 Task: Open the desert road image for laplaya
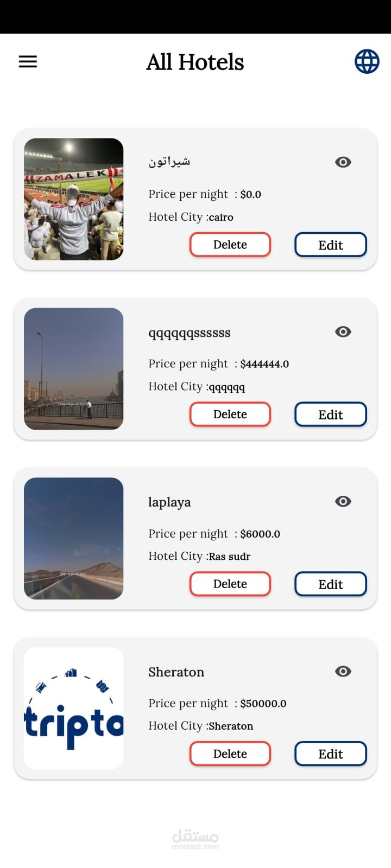74,539
